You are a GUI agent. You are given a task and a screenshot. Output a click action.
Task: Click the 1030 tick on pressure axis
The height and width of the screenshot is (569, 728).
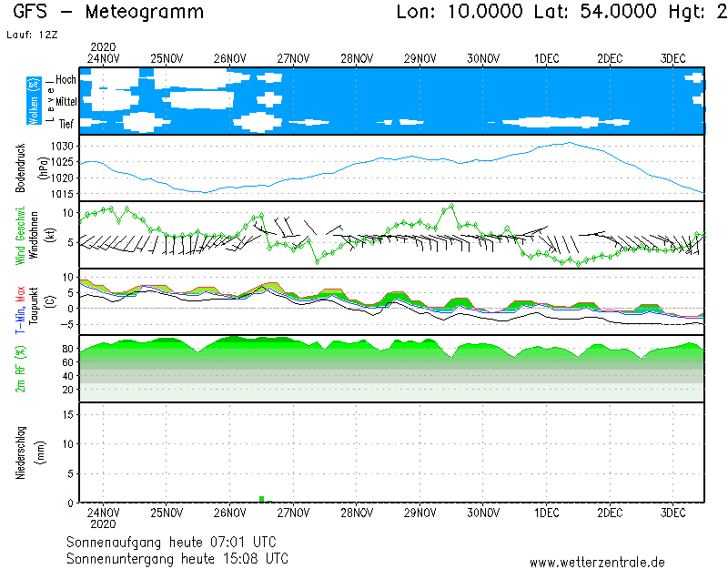pos(62,146)
